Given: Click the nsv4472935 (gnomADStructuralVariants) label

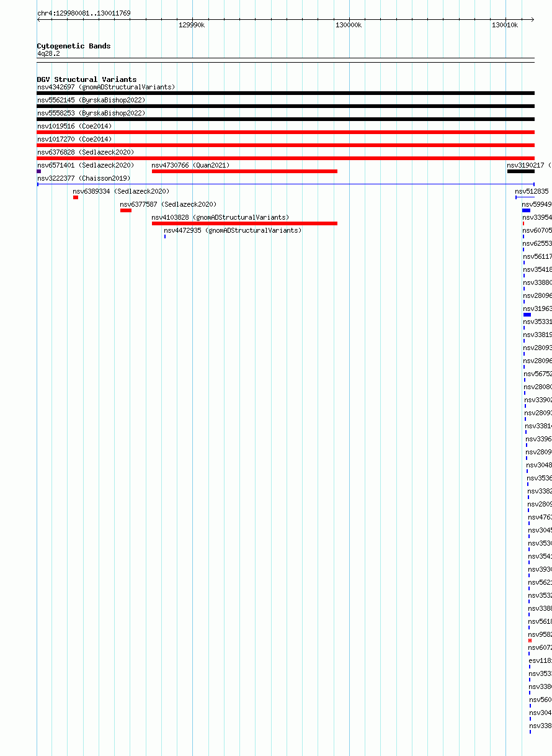Looking at the screenshot, I should click(x=233, y=230).
